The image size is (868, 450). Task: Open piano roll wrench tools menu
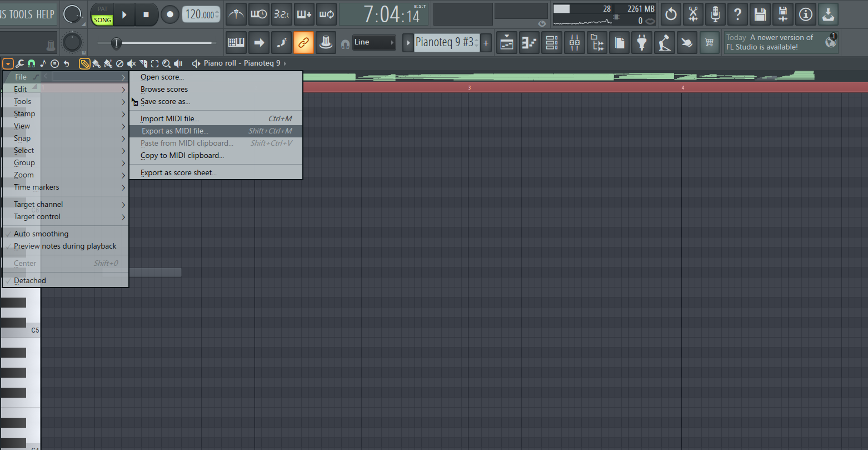(x=19, y=63)
